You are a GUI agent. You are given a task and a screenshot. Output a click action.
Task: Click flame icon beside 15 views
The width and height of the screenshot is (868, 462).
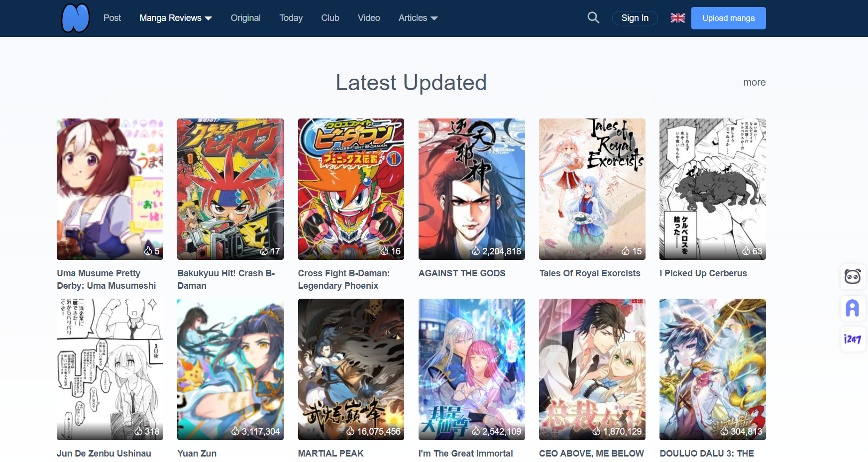click(626, 251)
